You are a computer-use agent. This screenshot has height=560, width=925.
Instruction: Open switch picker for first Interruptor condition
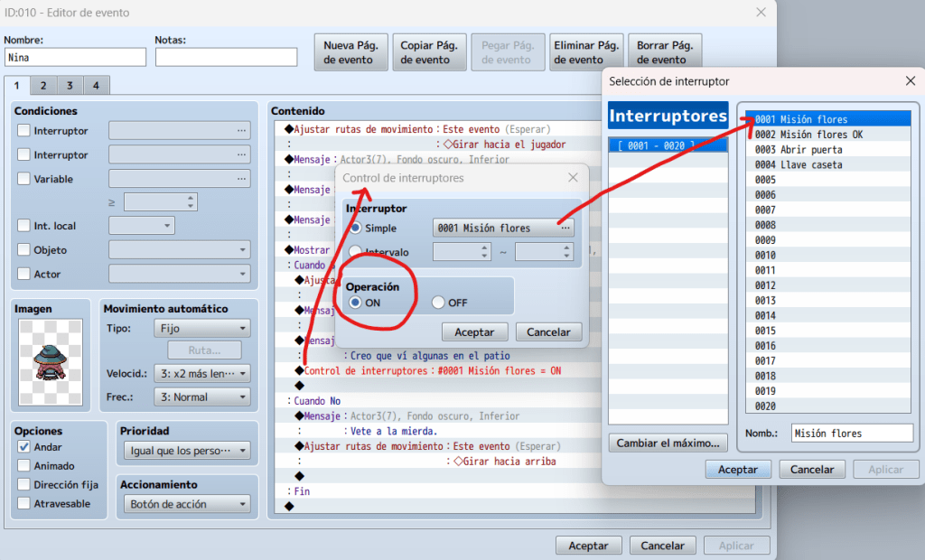tap(240, 130)
